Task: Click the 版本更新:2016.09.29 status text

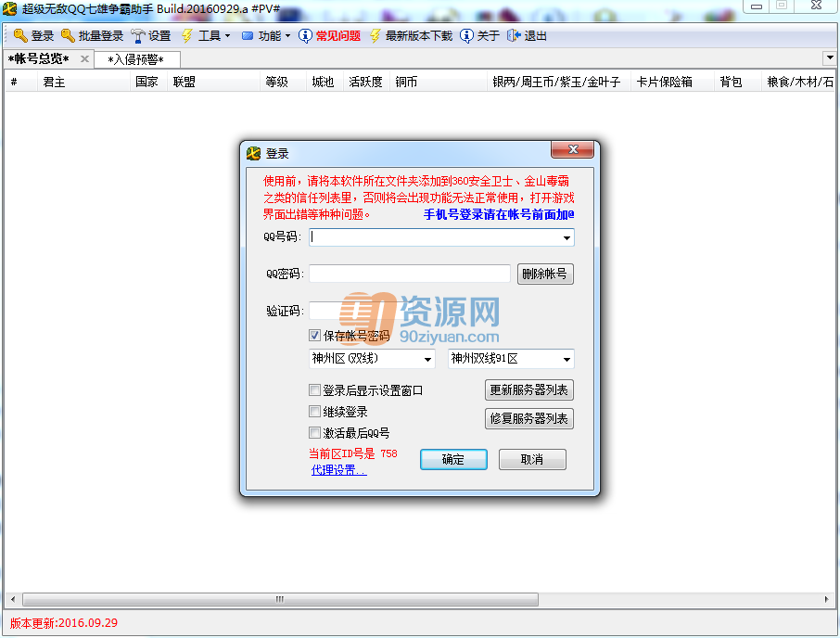Action: (x=64, y=623)
